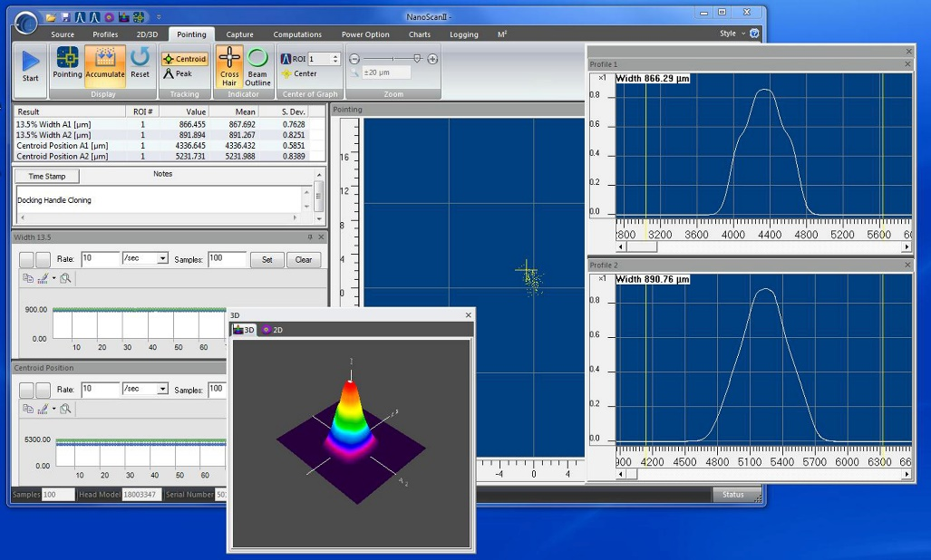Open the Capture ribbon tab

(x=240, y=34)
